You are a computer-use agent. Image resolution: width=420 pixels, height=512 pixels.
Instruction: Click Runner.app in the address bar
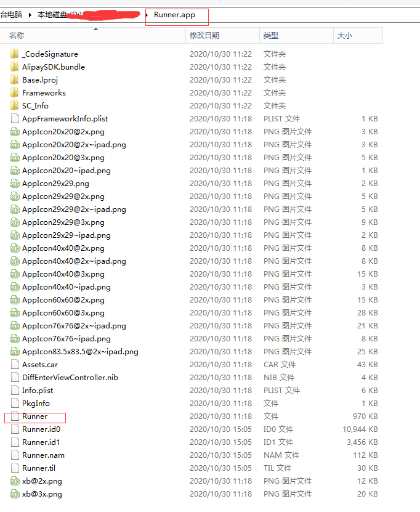click(x=175, y=15)
